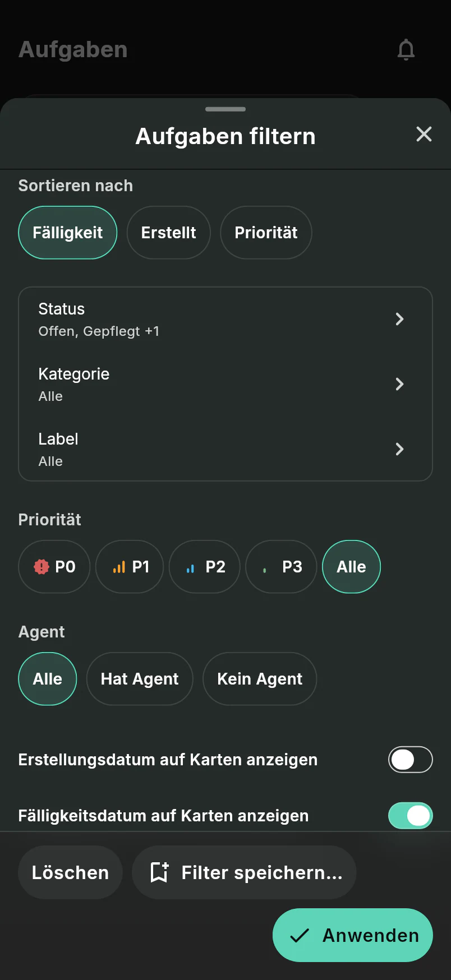Image resolution: width=451 pixels, height=980 pixels.
Task: Sort by Erstellt
Action: (169, 233)
